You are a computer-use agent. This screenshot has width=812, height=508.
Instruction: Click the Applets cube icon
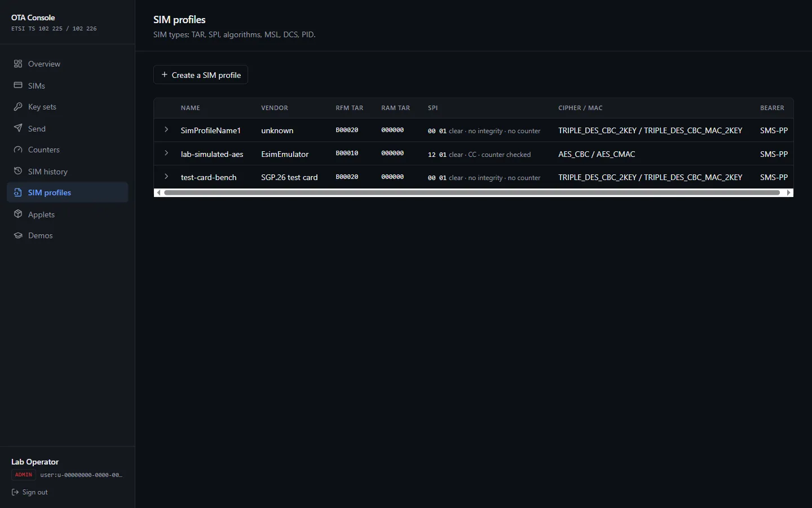pyautogui.click(x=18, y=214)
